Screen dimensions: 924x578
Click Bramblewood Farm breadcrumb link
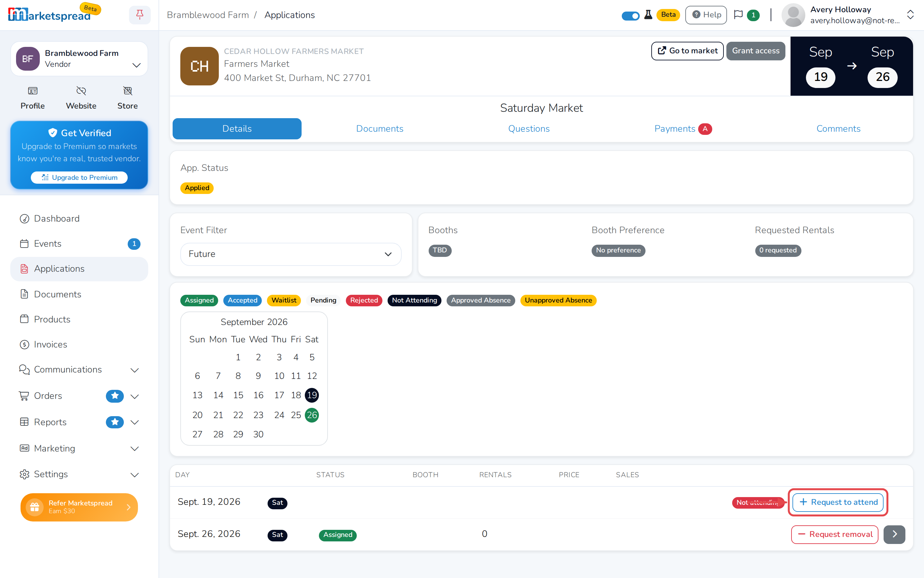coord(208,15)
